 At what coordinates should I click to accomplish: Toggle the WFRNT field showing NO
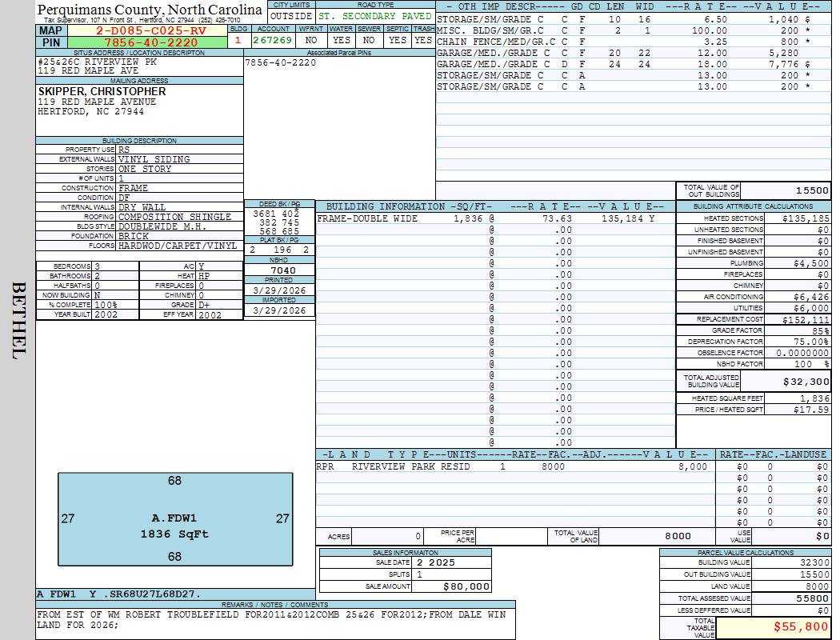click(312, 39)
